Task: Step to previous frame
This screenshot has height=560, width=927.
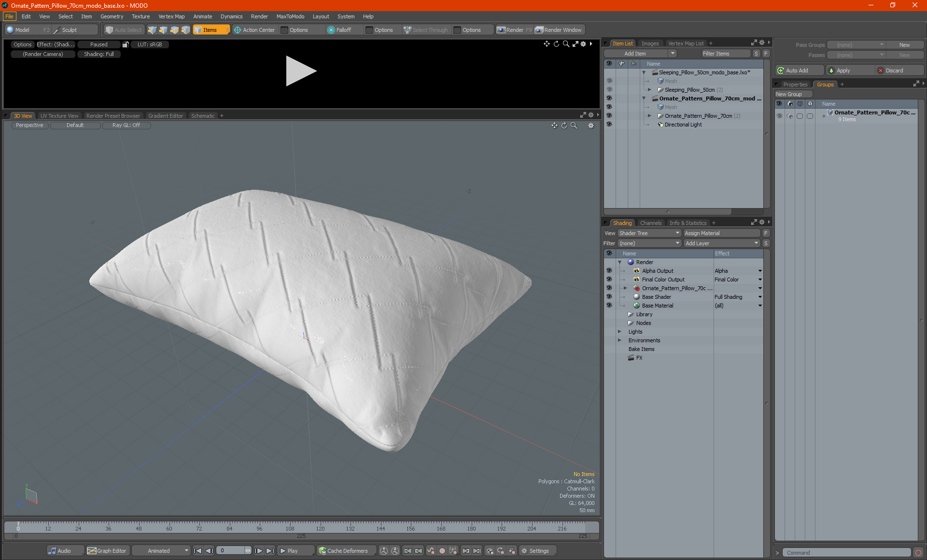Action: point(209,551)
